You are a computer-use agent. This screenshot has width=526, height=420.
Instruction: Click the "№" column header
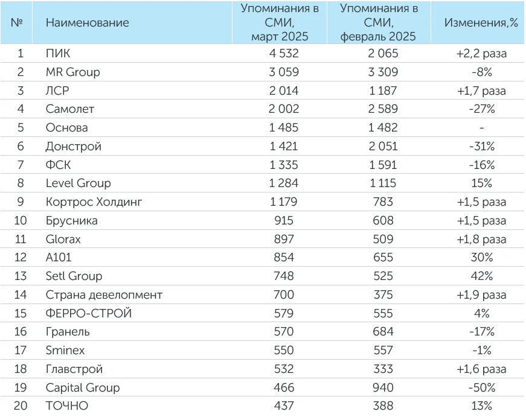pos(17,23)
